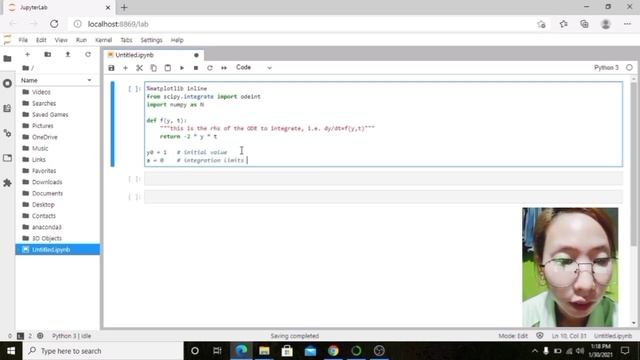Open a new browser tab

[124, 7]
